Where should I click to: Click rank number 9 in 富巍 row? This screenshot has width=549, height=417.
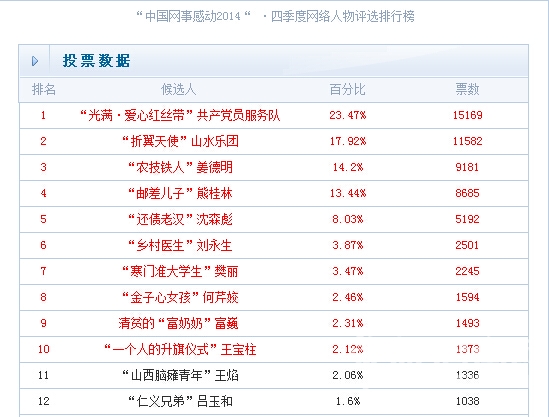(43, 323)
